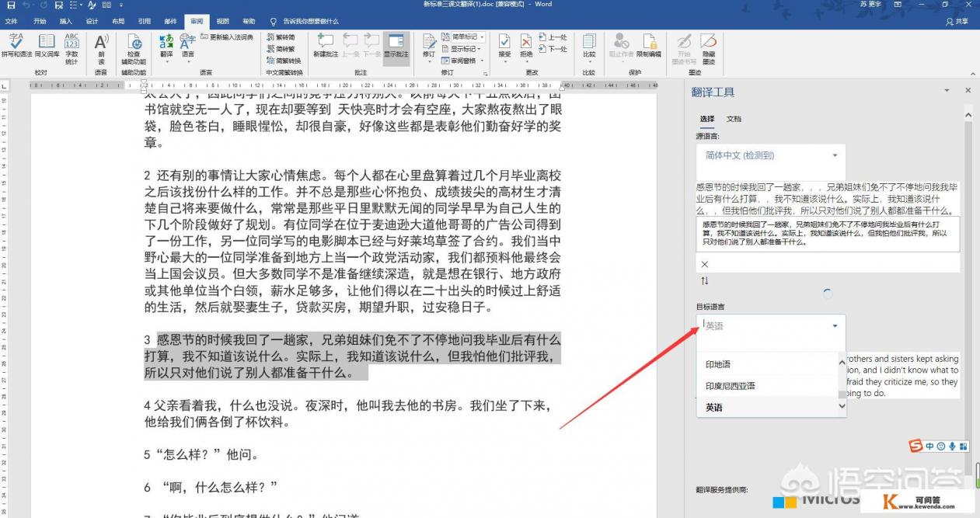Viewport: 980px width, 518px height.
Task: Open Spelling and Grammar check (拼写和语法)
Action: (x=16, y=47)
